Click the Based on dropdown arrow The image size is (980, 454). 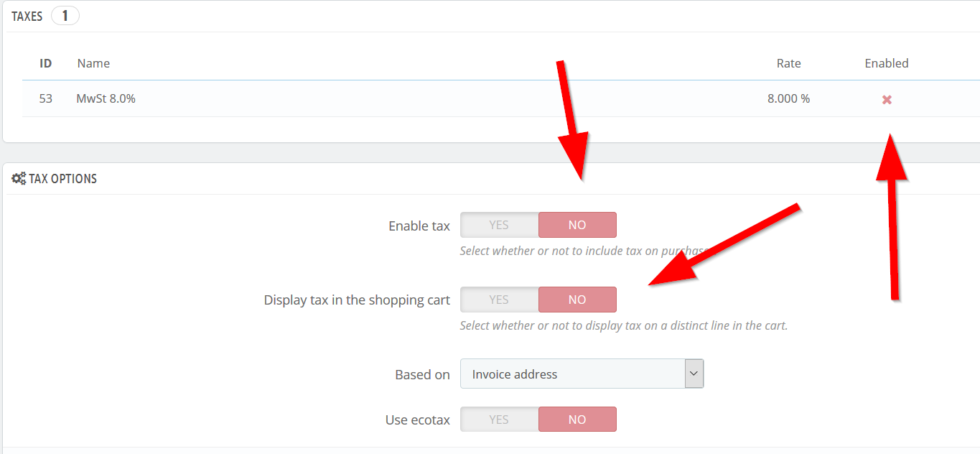(694, 374)
